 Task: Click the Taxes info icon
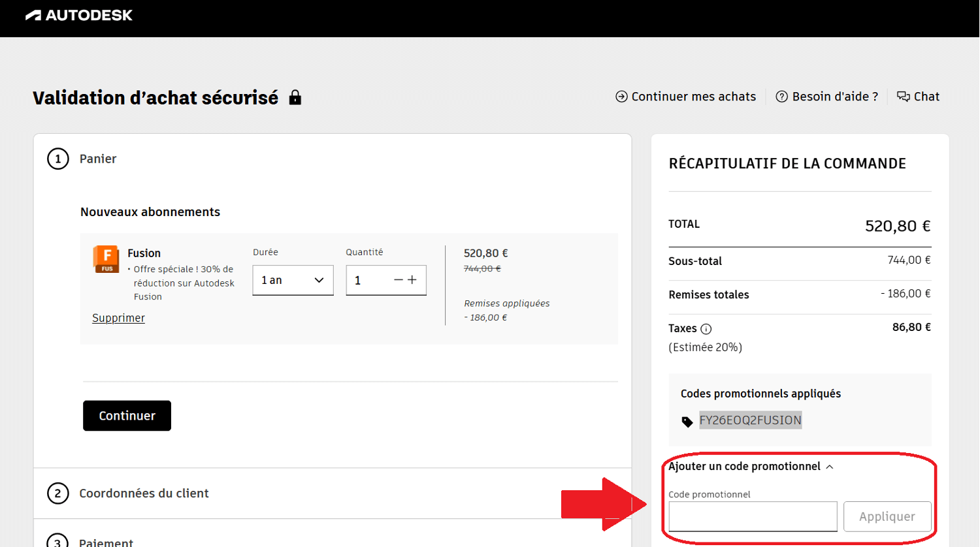(706, 329)
